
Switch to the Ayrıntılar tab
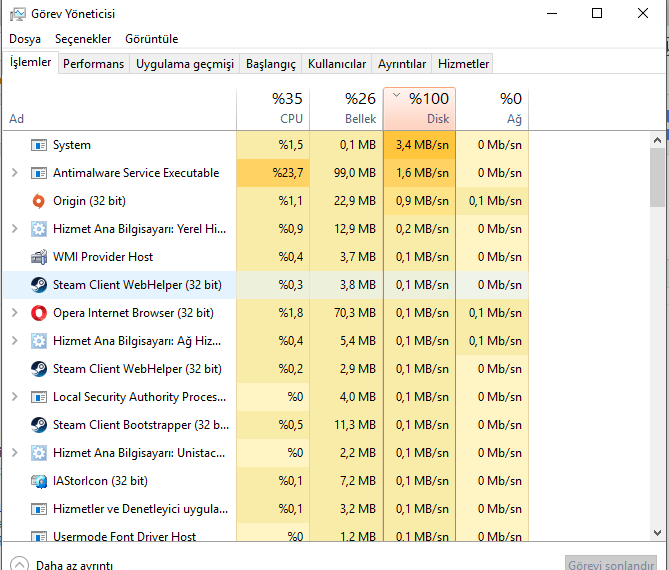401,64
